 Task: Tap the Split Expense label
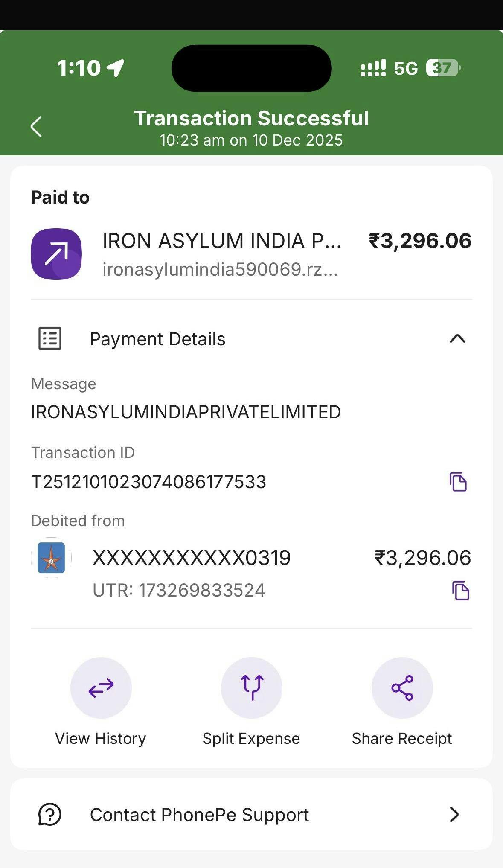(x=251, y=738)
